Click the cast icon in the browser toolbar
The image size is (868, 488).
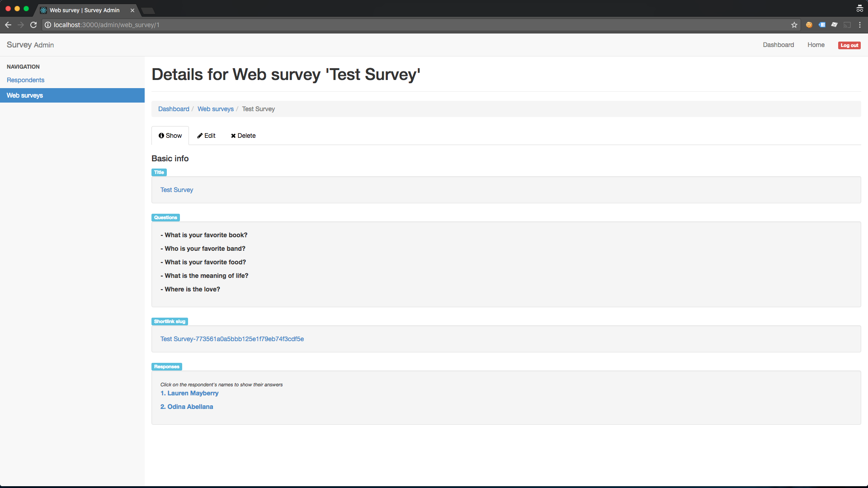[847, 25]
